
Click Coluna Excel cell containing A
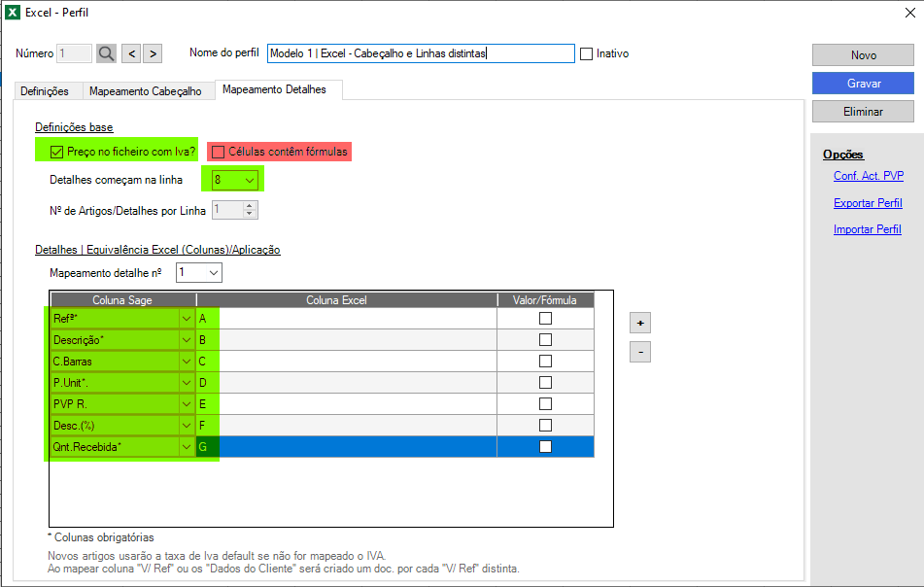[347, 318]
